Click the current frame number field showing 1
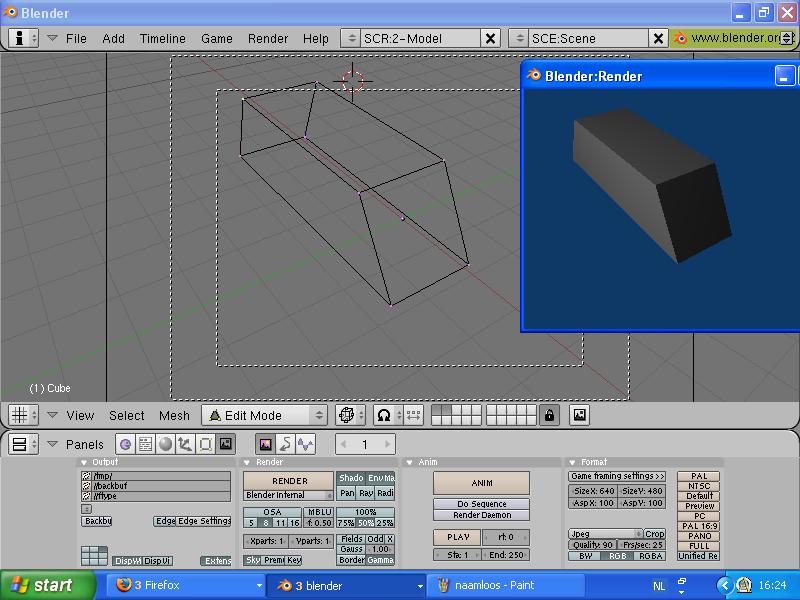 coord(365,444)
